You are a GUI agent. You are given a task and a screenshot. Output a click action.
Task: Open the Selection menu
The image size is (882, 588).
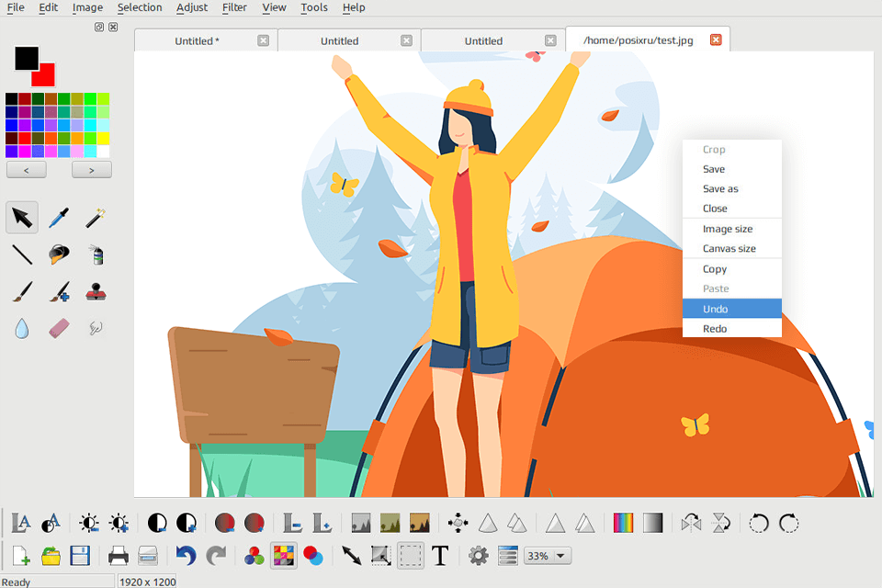point(140,7)
